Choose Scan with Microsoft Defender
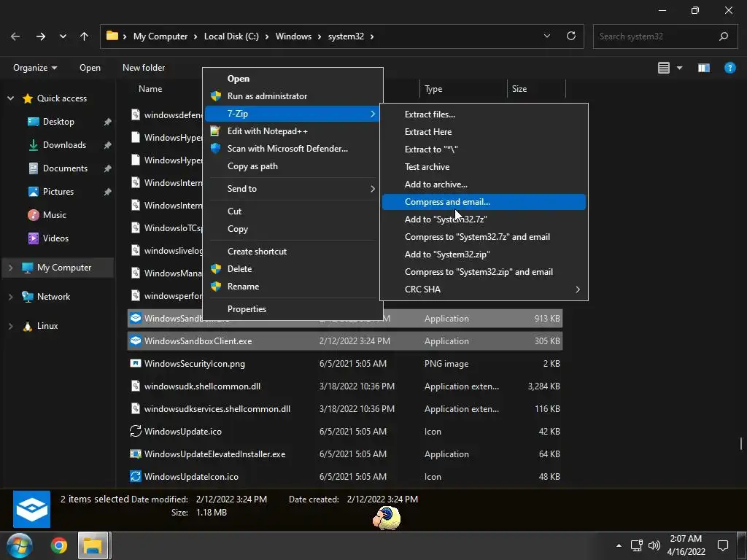Image resolution: width=747 pixels, height=560 pixels. [x=293, y=149]
